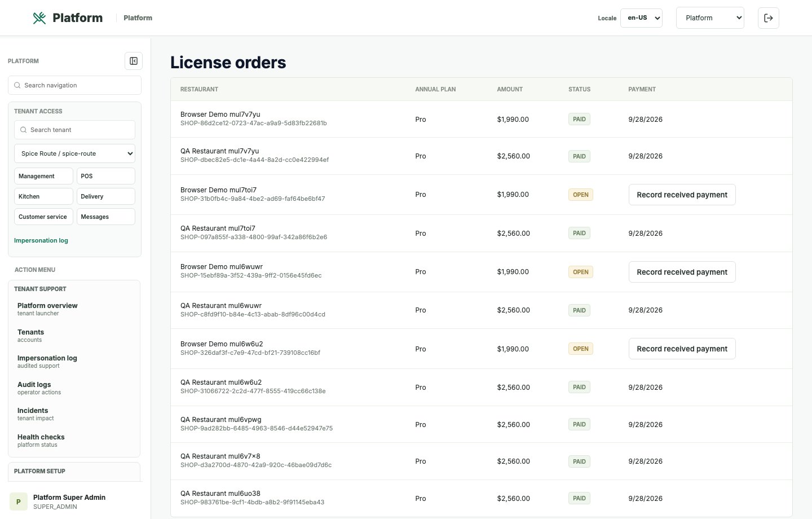The image size is (812, 519).
Task: Open the audited support Impersonation log item
Action: [x=74, y=362]
